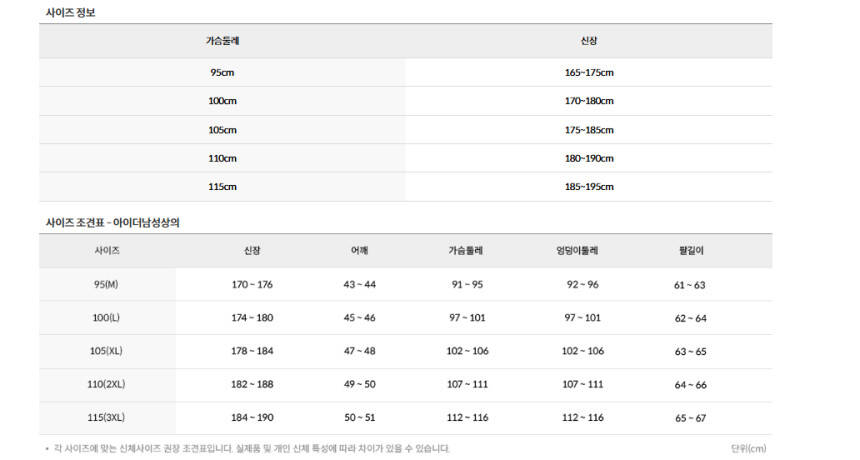Click the 43 ~ 44 shoulder value
Image resolution: width=860 pixels, height=460 pixels.
click(359, 285)
